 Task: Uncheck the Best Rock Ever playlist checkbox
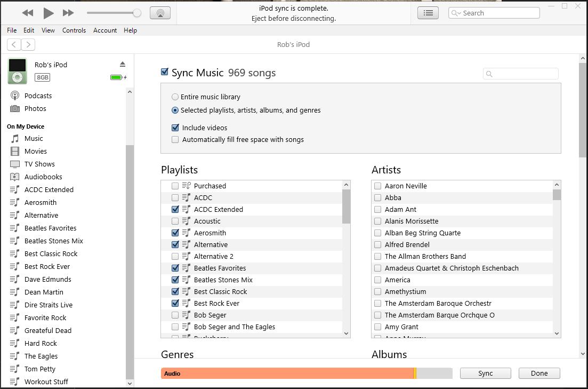pos(175,303)
